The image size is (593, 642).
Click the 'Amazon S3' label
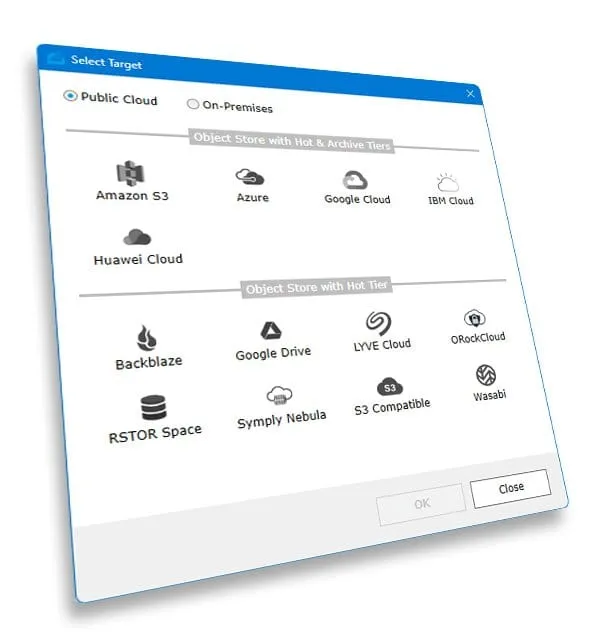click(132, 195)
